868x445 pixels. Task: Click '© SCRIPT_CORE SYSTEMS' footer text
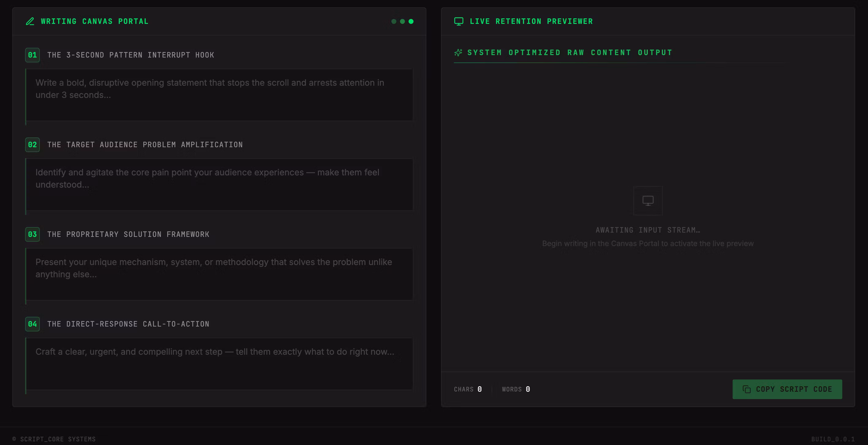54,439
